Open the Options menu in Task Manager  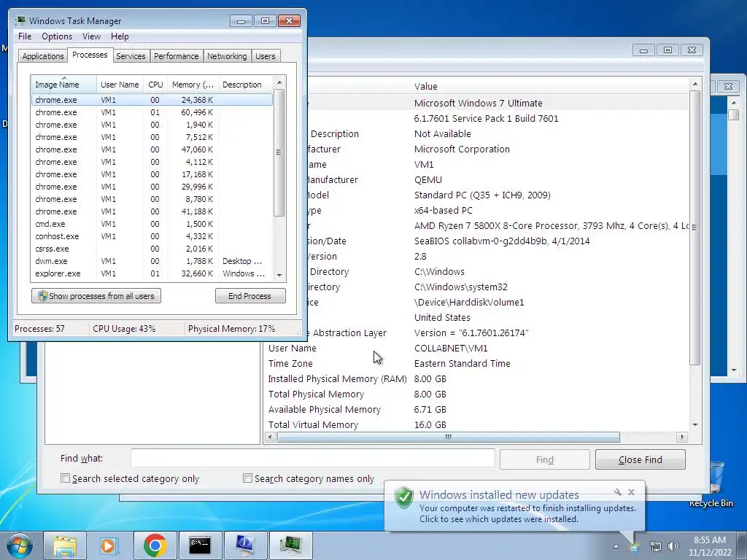[57, 36]
